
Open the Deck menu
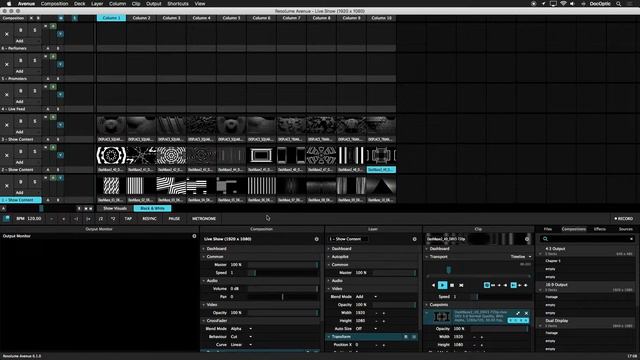coord(80,4)
